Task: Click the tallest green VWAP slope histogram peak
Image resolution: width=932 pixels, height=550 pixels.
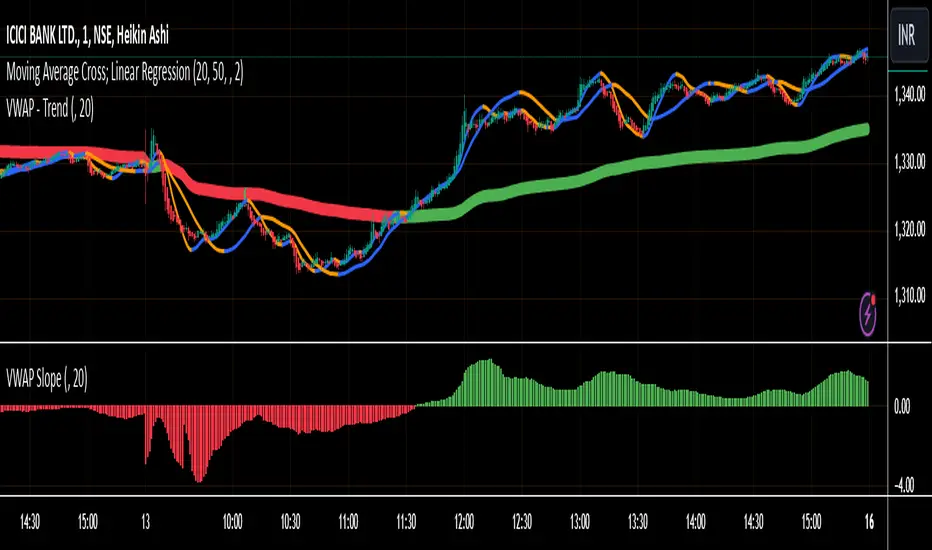Action: [489, 382]
